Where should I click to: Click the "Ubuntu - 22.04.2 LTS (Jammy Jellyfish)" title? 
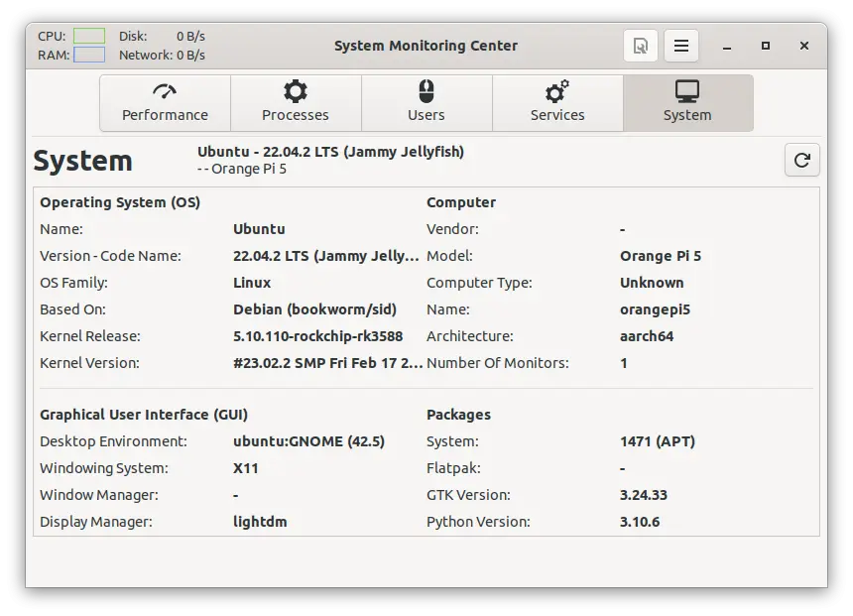(330, 152)
